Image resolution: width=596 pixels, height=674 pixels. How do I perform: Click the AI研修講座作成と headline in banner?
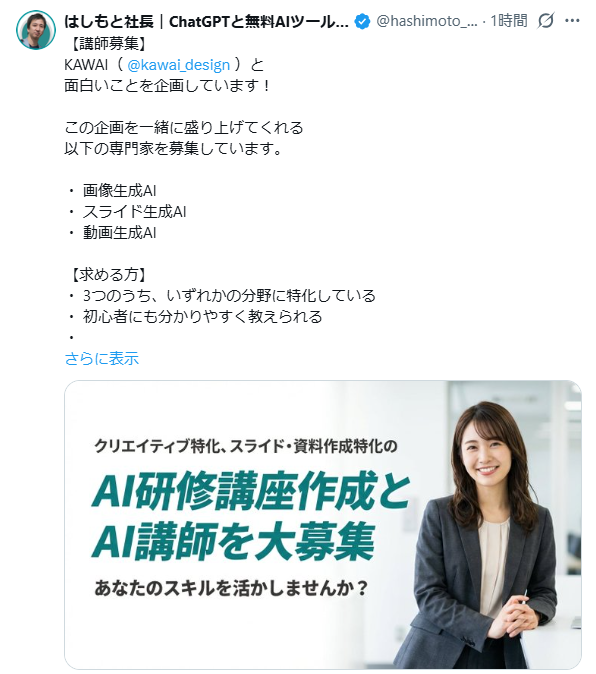pos(251,490)
